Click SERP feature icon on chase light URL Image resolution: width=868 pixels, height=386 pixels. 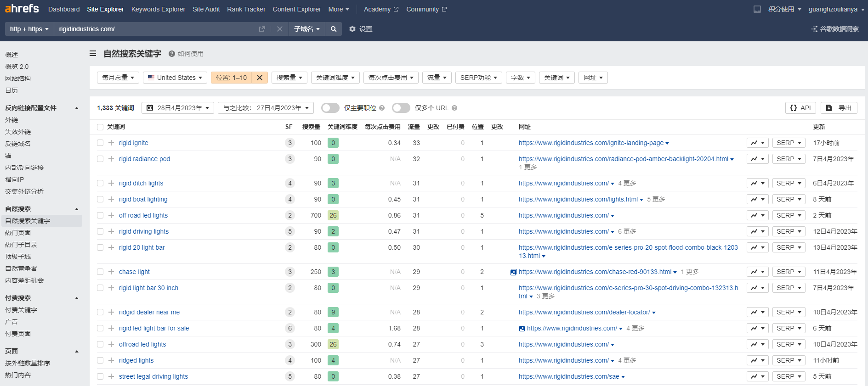click(x=514, y=272)
